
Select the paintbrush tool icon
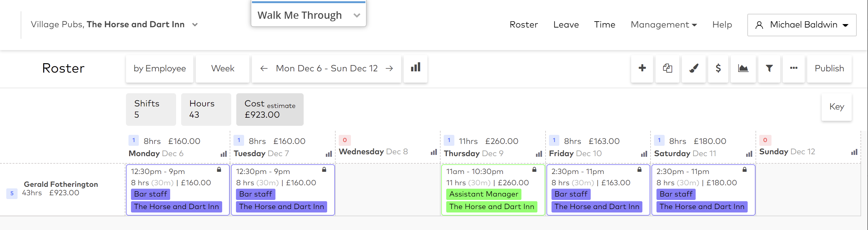[x=693, y=68]
